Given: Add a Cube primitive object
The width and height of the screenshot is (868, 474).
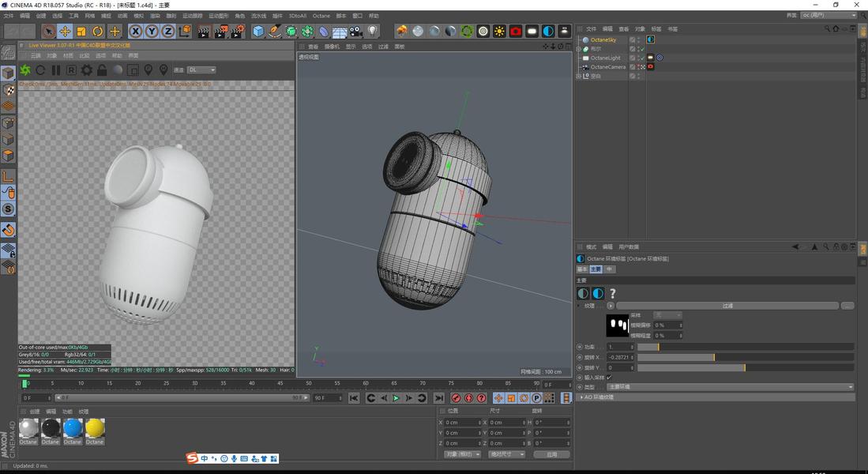Looking at the screenshot, I should 258,32.
